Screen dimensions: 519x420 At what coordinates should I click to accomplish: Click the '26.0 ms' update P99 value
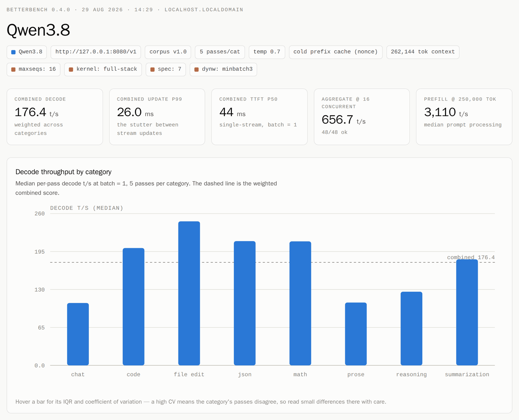[x=135, y=113]
